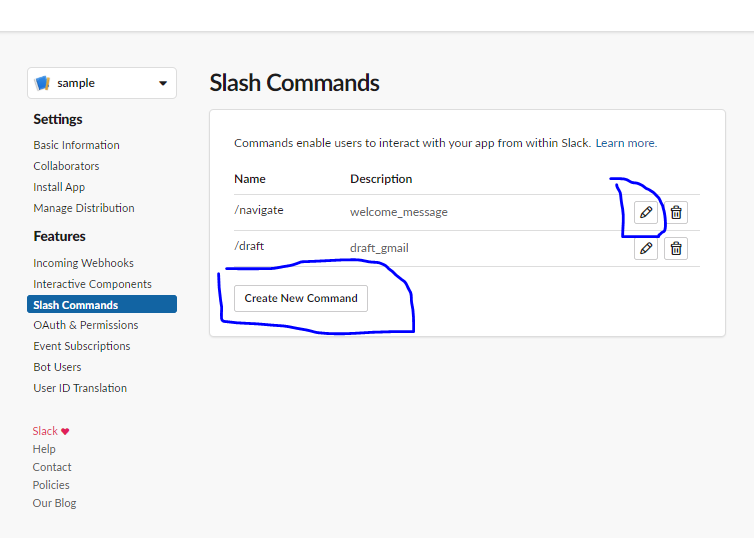Viewport: 754px width, 538px height.
Task: Click the Description column header
Action: click(x=381, y=179)
